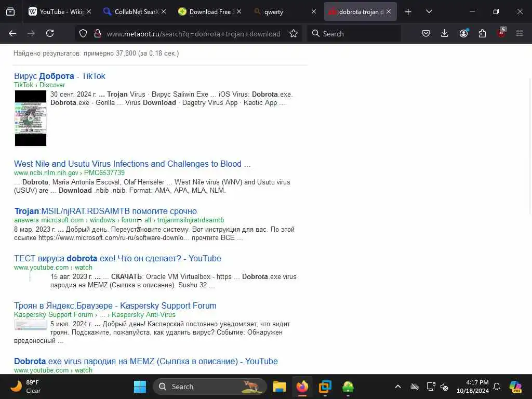Click the Kaspersky Support Forum › Kaspersky Anti-Virus breadcrumb
532x399 pixels.
pos(95,314)
